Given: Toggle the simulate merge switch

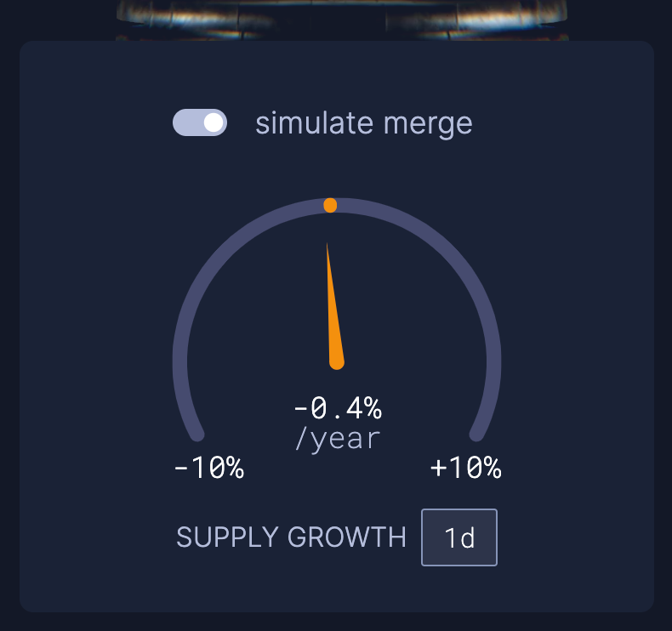Looking at the screenshot, I should (x=200, y=122).
